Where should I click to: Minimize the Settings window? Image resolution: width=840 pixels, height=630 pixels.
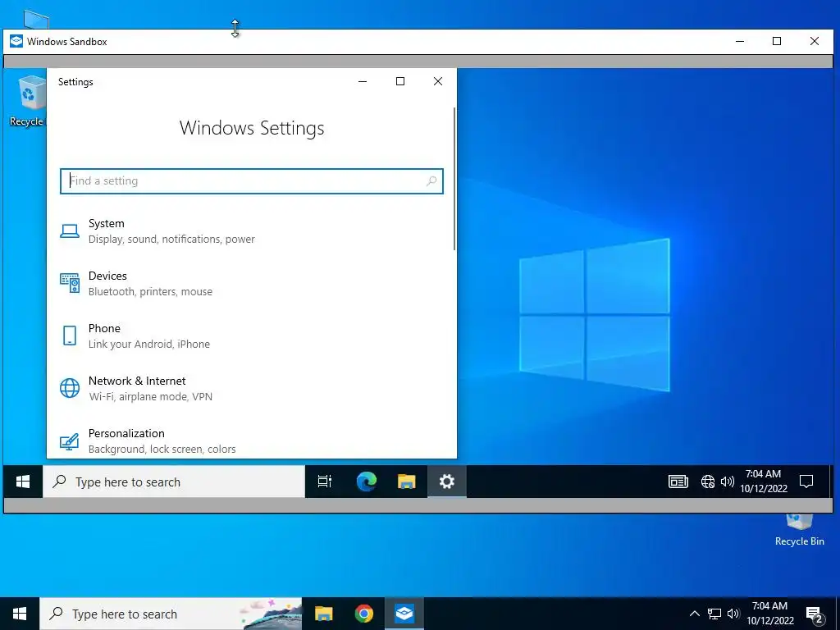(363, 81)
